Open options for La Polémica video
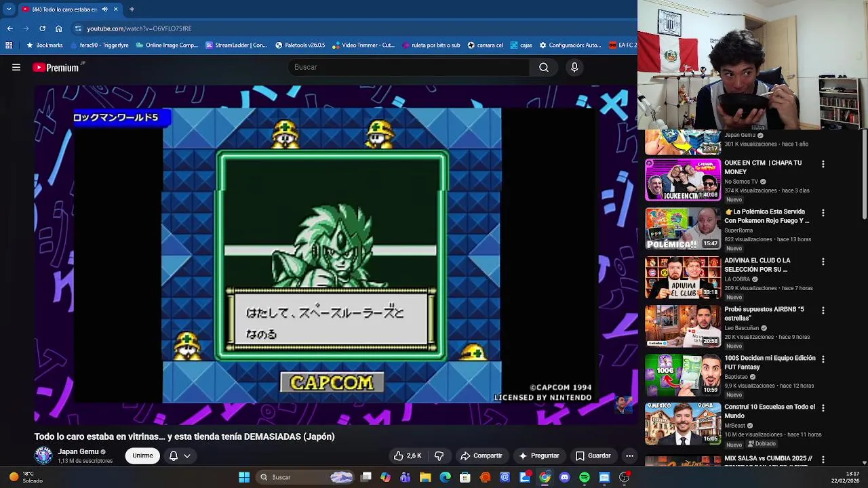The image size is (868, 488). pos(823,213)
